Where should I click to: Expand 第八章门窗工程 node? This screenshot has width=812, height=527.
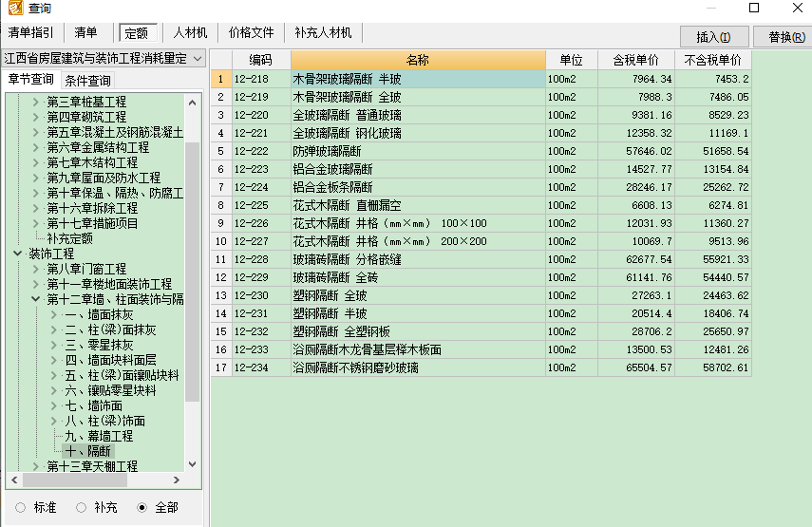click(x=36, y=269)
